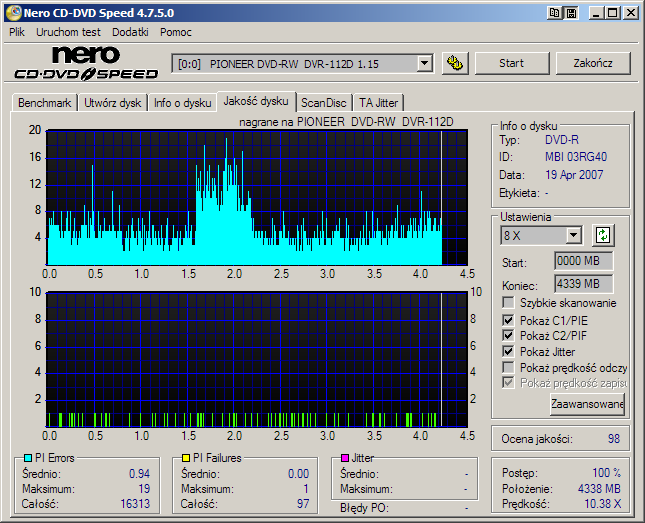The height and width of the screenshot is (523, 645).
Task: Select the Jakość dysku tab
Action: [256, 101]
